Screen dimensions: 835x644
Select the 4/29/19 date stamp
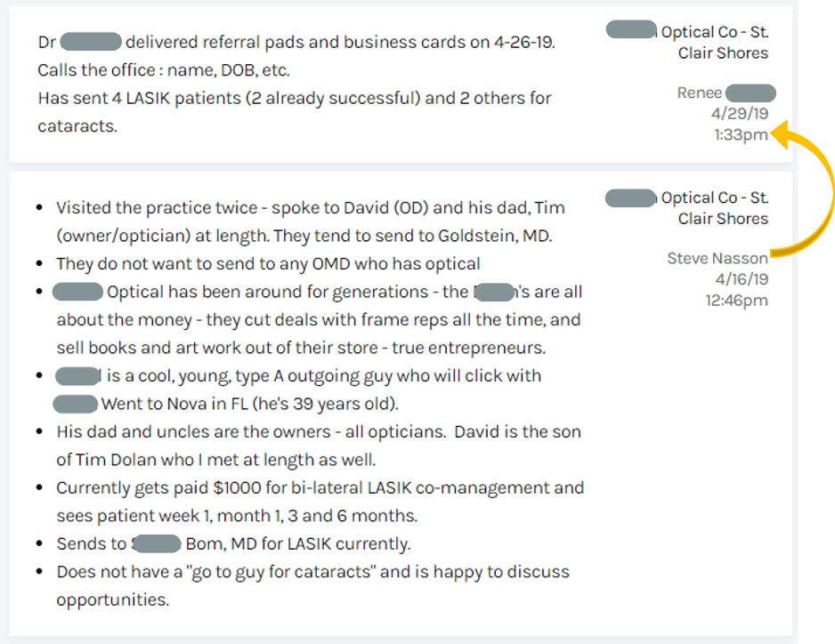[x=739, y=114]
